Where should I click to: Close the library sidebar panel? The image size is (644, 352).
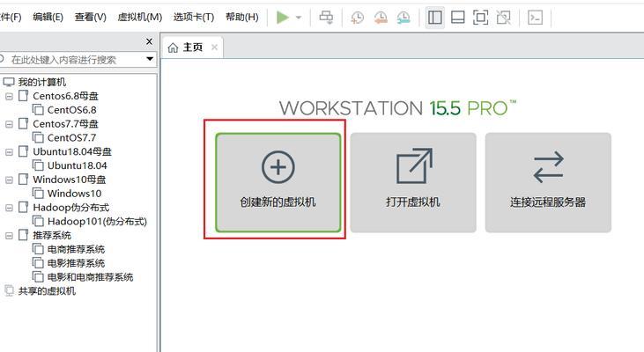149,41
